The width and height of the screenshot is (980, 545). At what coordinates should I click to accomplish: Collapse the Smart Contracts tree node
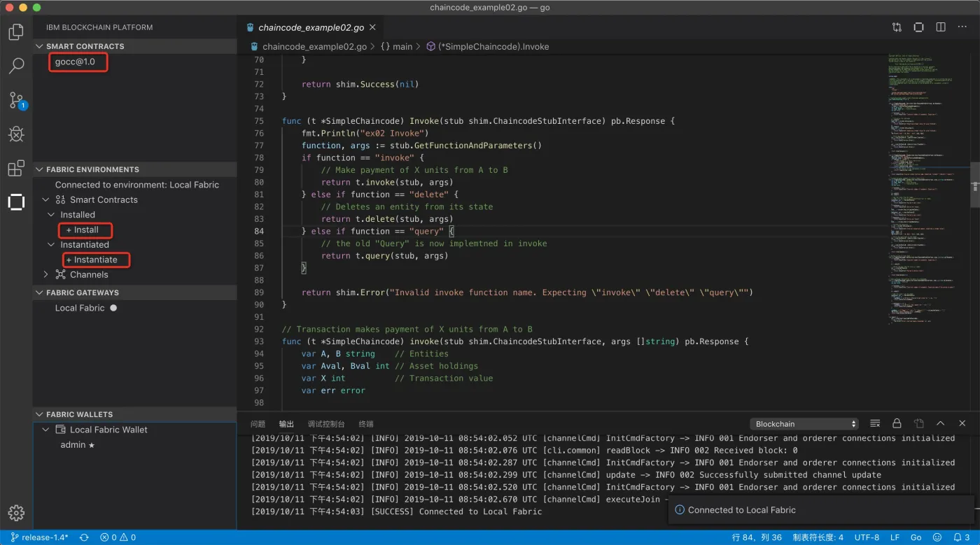tap(46, 199)
